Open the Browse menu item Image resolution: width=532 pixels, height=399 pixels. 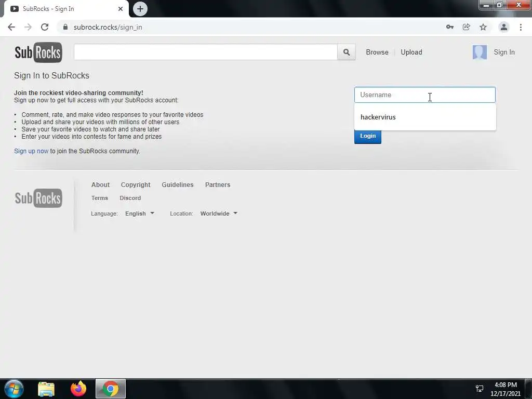pyautogui.click(x=377, y=52)
